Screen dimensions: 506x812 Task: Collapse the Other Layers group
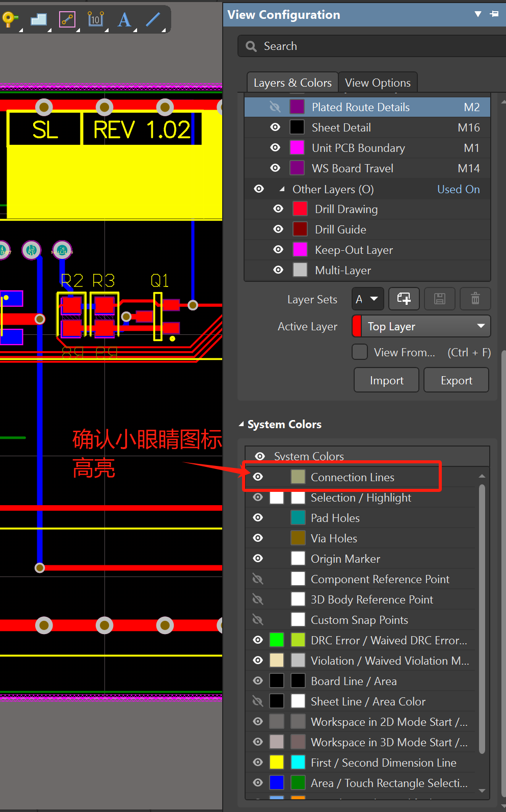tap(282, 189)
